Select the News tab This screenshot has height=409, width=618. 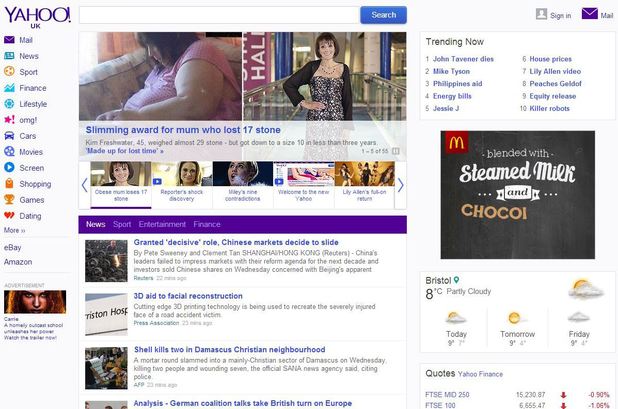coord(95,224)
